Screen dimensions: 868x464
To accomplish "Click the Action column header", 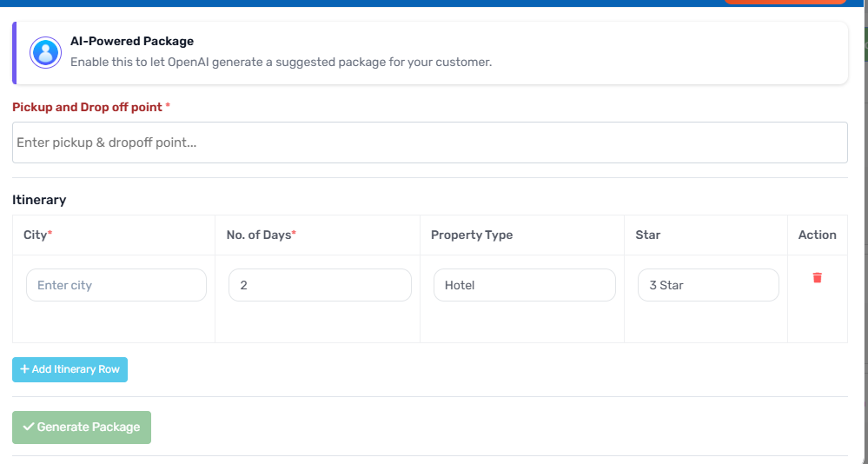I will pos(817,235).
